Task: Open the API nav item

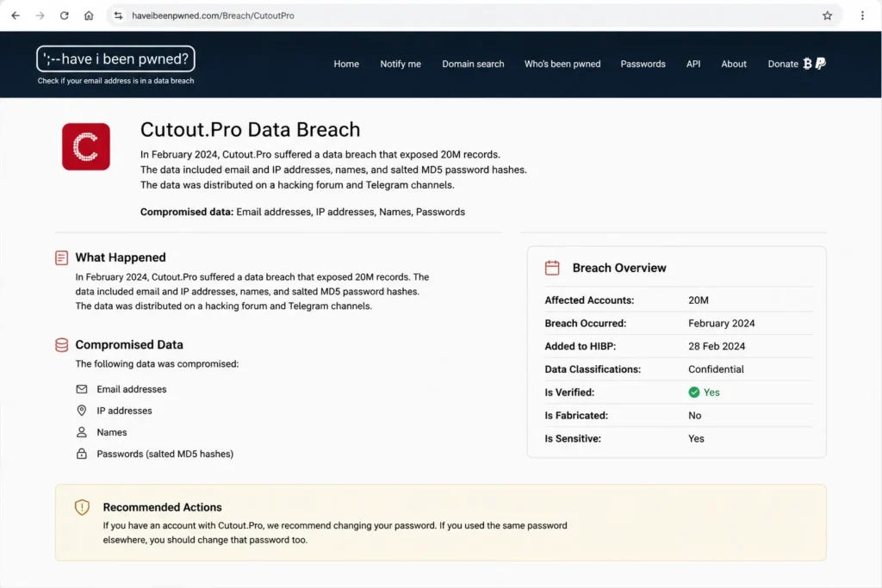Action: tap(693, 64)
